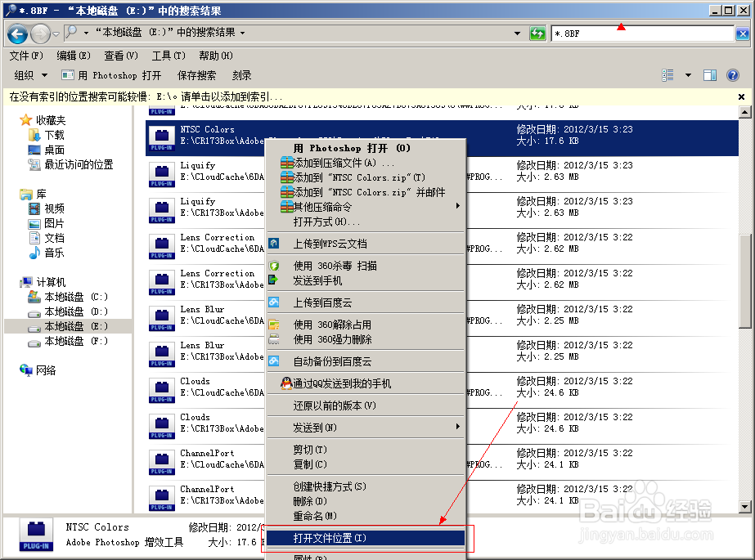This screenshot has width=755, height=560.
Task: Clear the search box with X icon
Action: pos(742,34)
